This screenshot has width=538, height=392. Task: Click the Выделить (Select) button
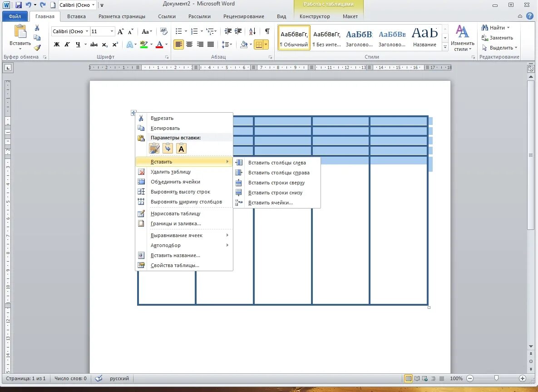click(x=499, y=48)
